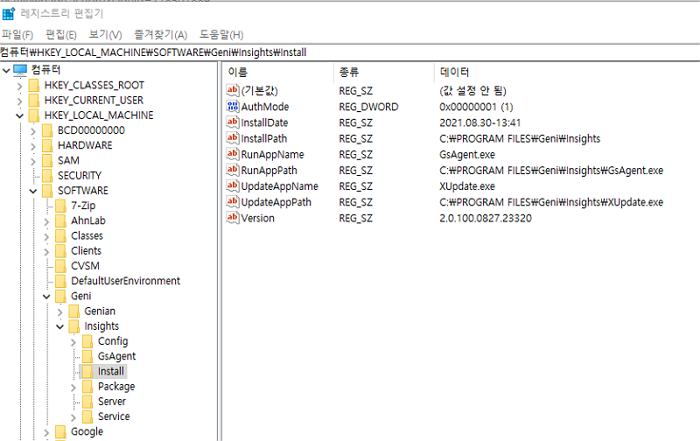Click the InstallDate string value icon

(x=233, y=123)
